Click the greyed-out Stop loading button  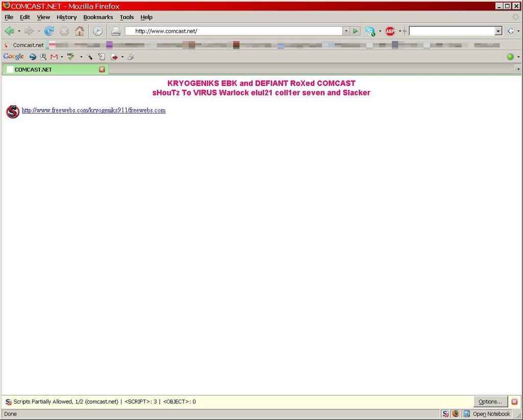[64, 31]
